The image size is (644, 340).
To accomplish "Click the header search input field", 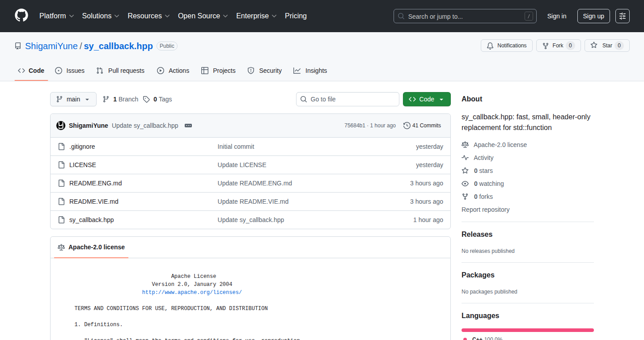I will [x=465, y=16].
